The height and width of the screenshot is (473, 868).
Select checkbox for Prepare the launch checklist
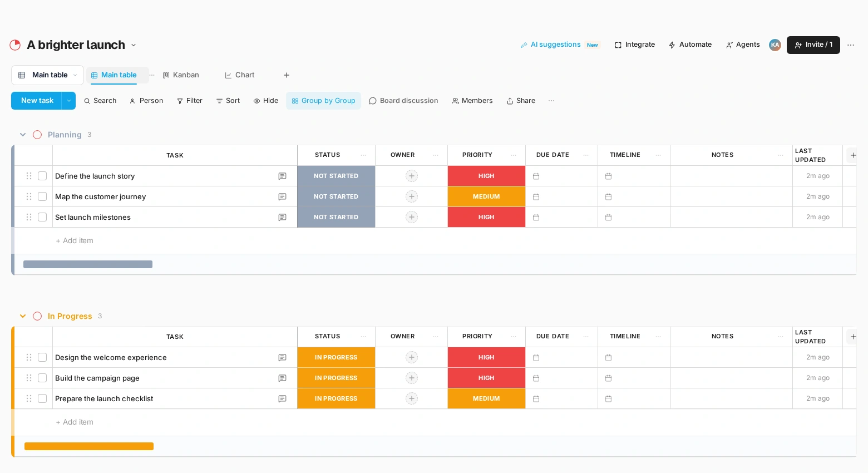click(42, 398)
